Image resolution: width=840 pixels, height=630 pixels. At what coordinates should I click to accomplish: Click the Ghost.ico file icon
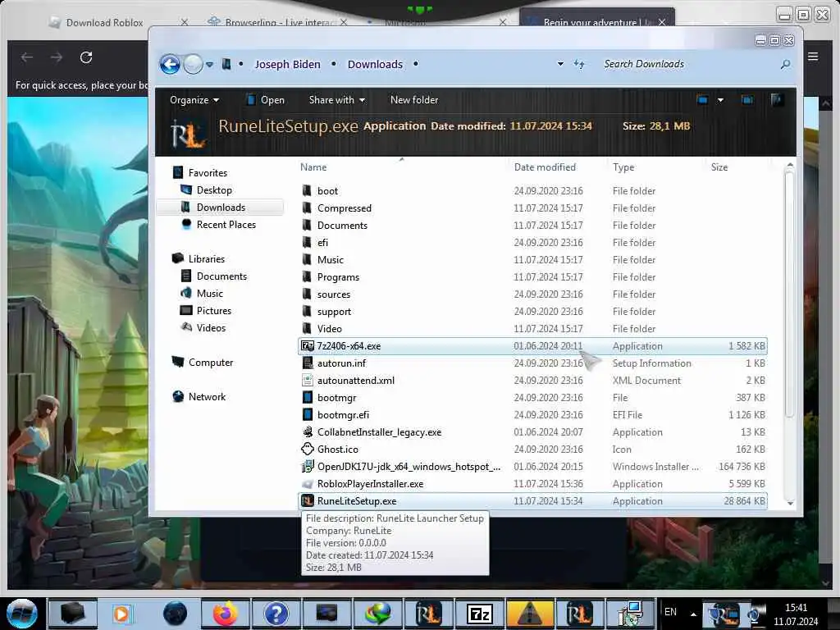pyautogui.click(x=308, y=449)
